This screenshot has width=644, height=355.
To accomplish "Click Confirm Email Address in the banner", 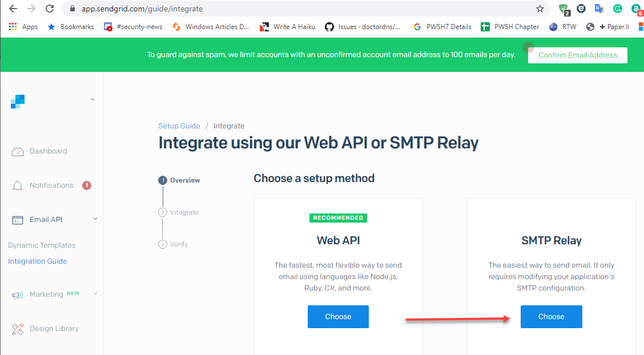I will (577, 55).
